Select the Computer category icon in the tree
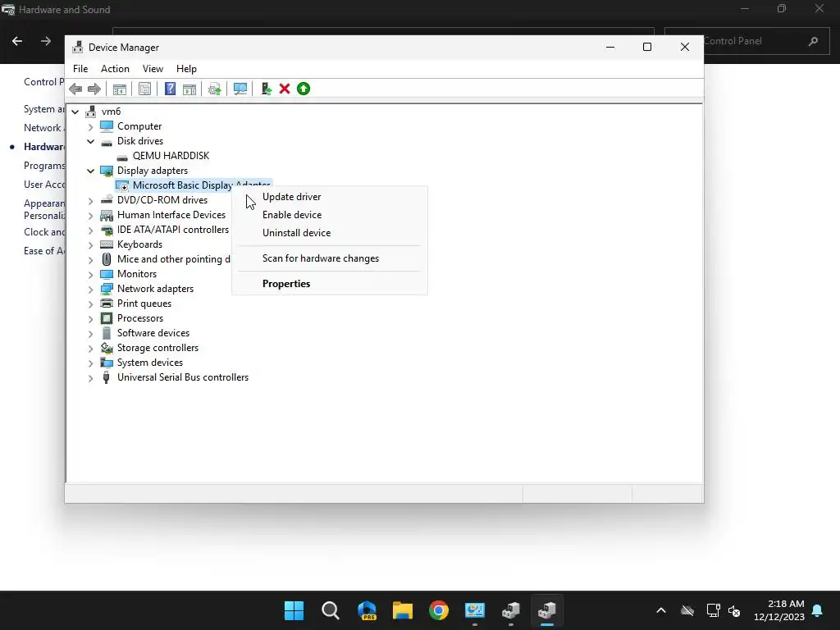Screen dimensions: 840x630 107,126
